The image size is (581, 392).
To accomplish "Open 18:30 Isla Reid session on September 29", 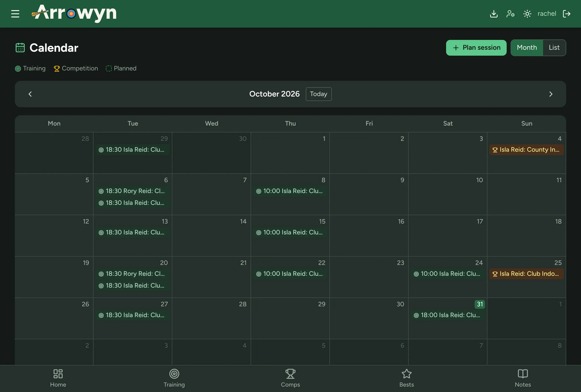I will (x=133, y=150).
